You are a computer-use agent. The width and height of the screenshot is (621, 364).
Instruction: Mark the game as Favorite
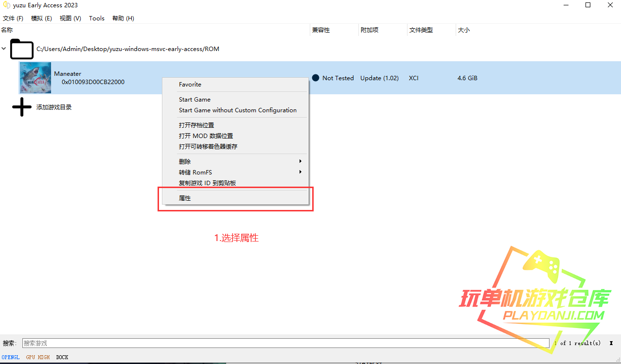(190, 84)
